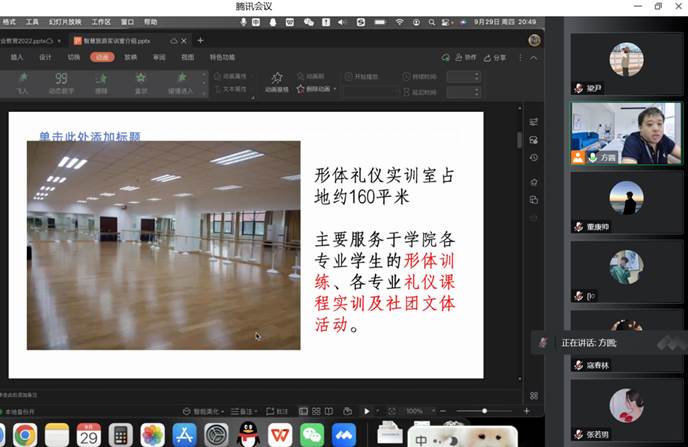
Task: Open Chrome from the dock
Action: (x=25, y=435)
